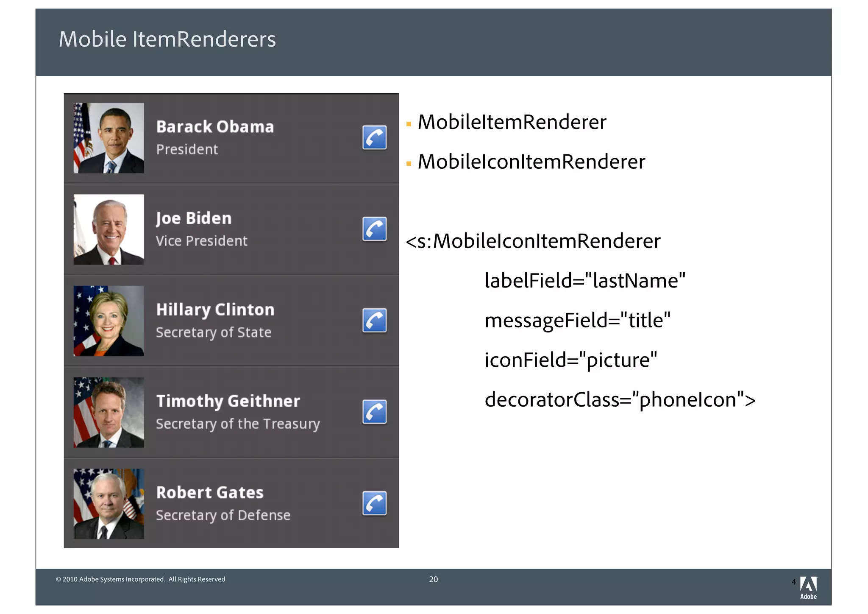The width and height of the screenshot is (868, 614).
Task: Click the Adobe logo in footer
Action: [808, 587]
